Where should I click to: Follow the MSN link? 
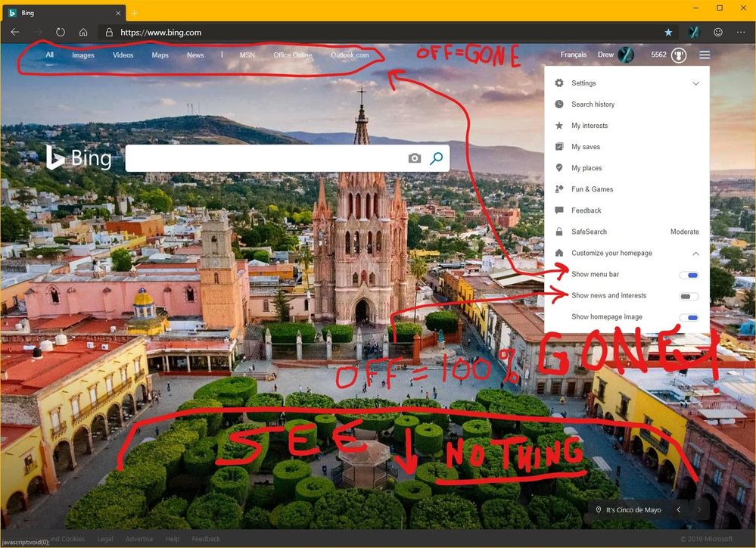tap(247, 55)
